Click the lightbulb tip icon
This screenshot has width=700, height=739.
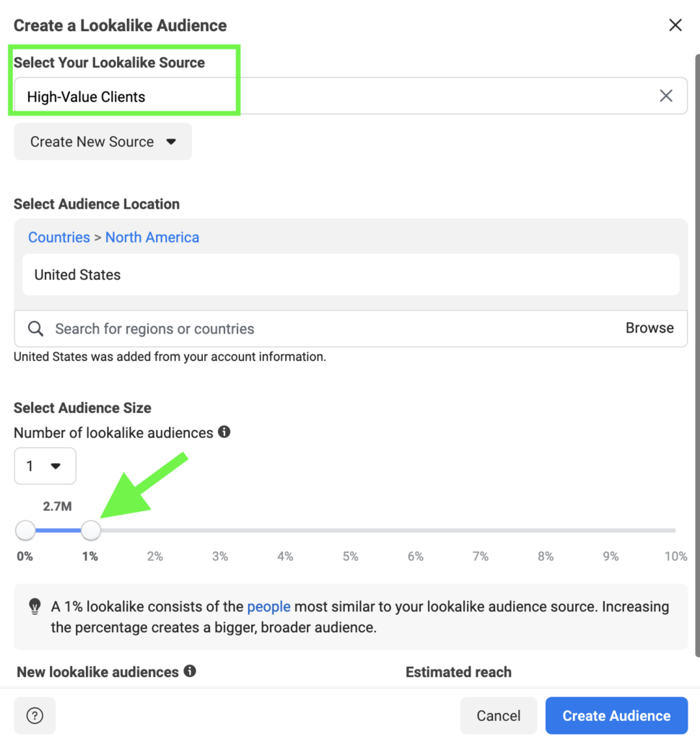(34, 607)
